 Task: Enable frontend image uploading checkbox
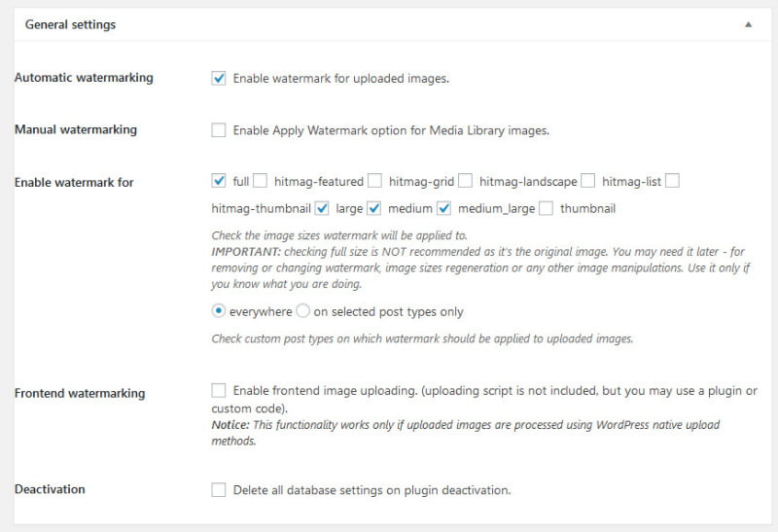(219, 391)
